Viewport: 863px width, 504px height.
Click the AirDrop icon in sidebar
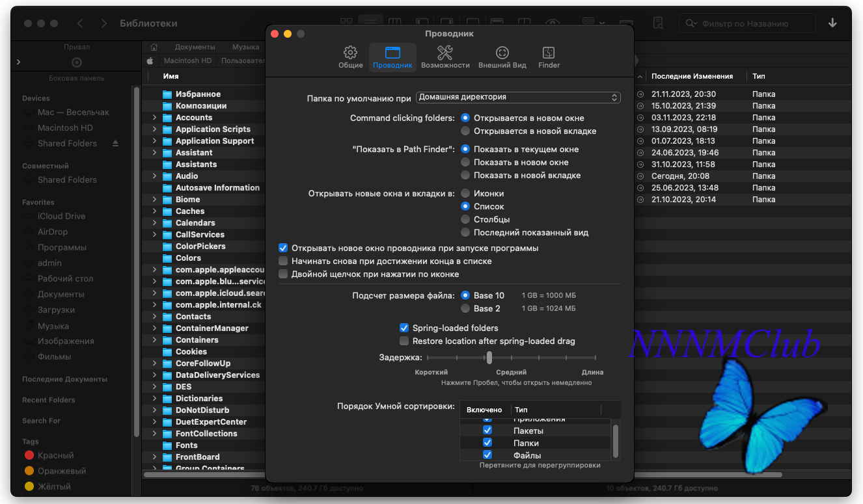coord(29,232)
